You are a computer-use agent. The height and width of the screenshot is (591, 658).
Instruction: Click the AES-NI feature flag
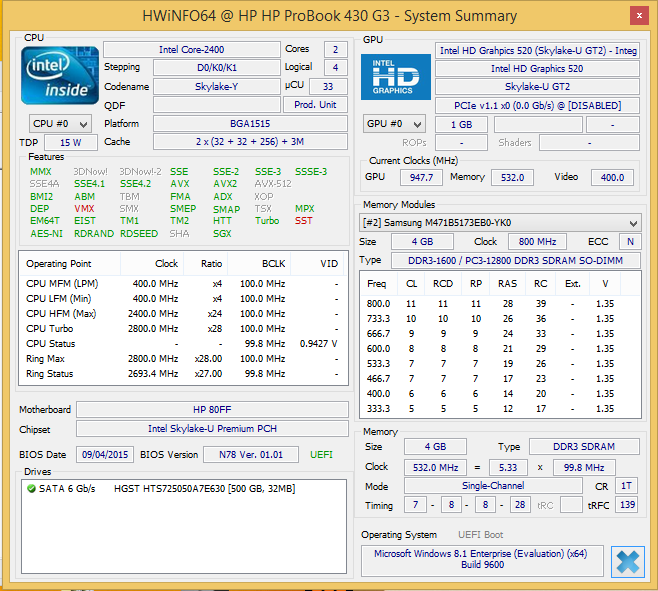point(46,233)
